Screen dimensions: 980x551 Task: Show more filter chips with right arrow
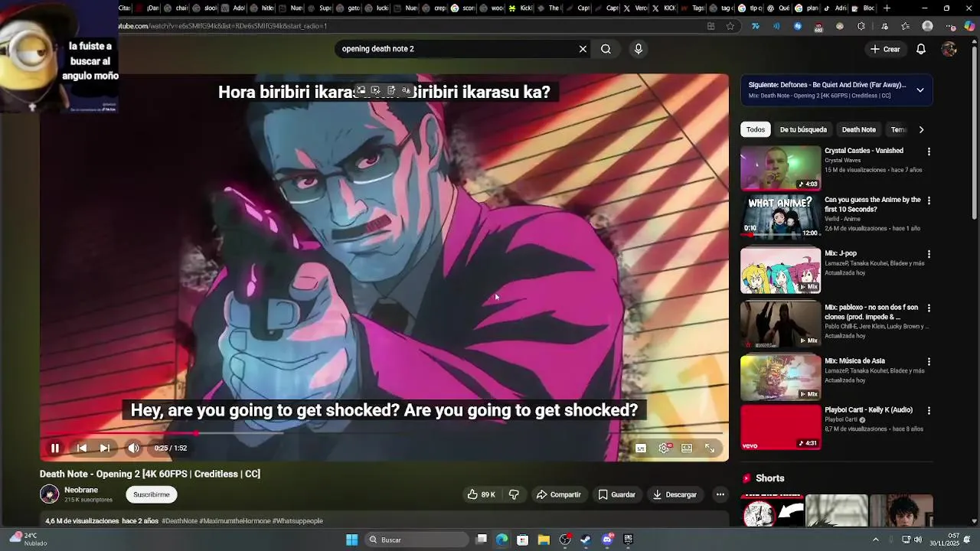[x=921, y=129]
